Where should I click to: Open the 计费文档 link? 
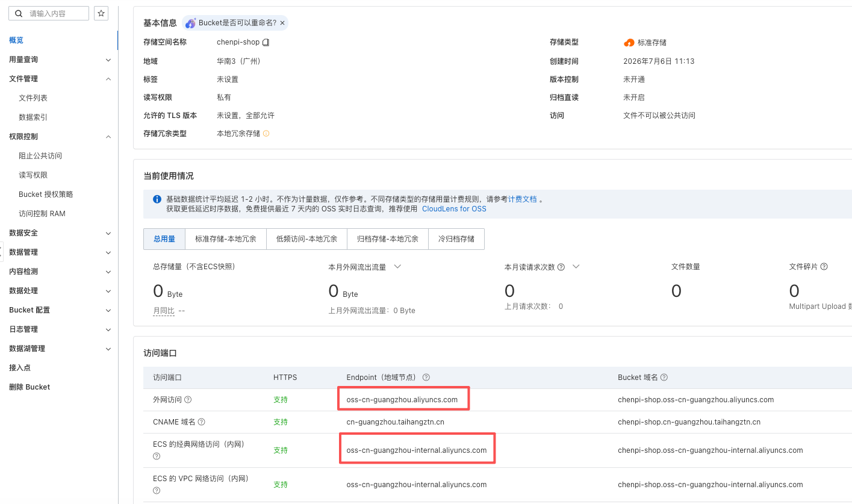tap(523, 199)
